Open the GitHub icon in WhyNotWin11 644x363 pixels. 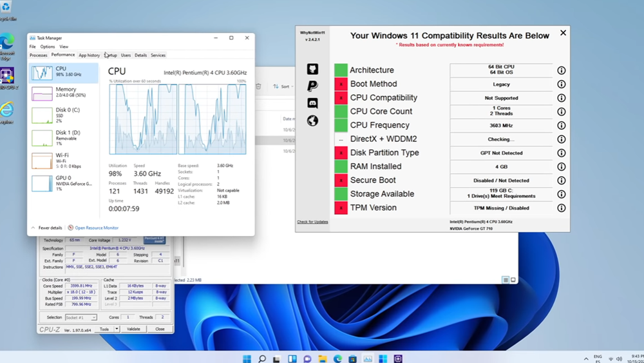pos(312,69)
